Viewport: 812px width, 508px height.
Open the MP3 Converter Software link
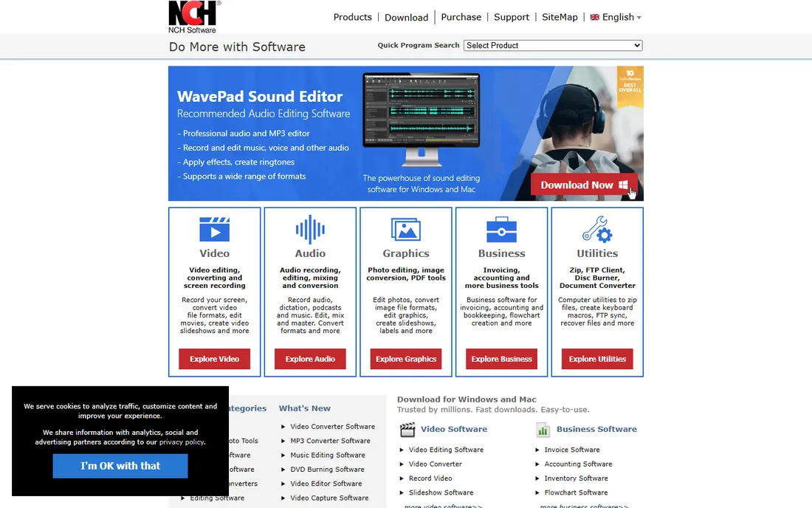coord(331,442)
